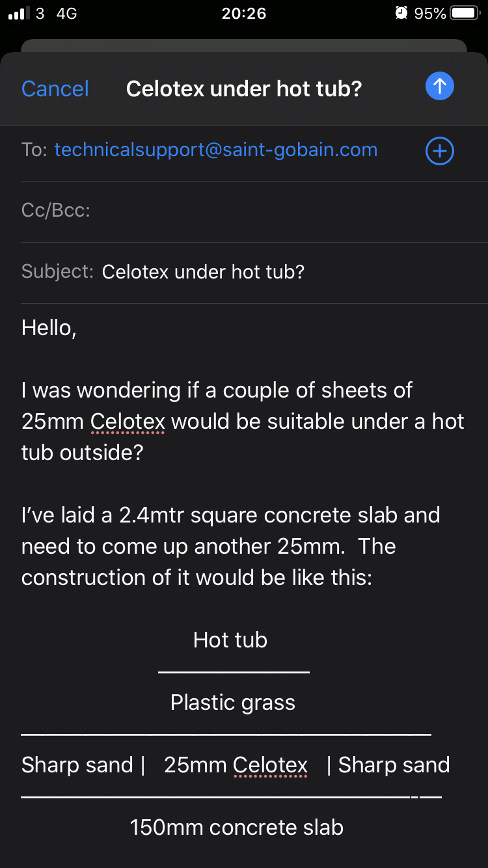This screenshot has height=868, width=488.
Task: Expand the Cc/Bcc field
Action: (x=56, y=211)
